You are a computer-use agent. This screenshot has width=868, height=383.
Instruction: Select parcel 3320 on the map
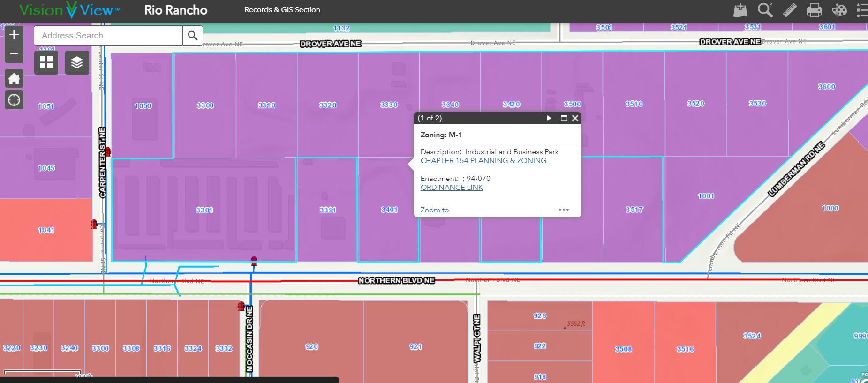[327, 105]
